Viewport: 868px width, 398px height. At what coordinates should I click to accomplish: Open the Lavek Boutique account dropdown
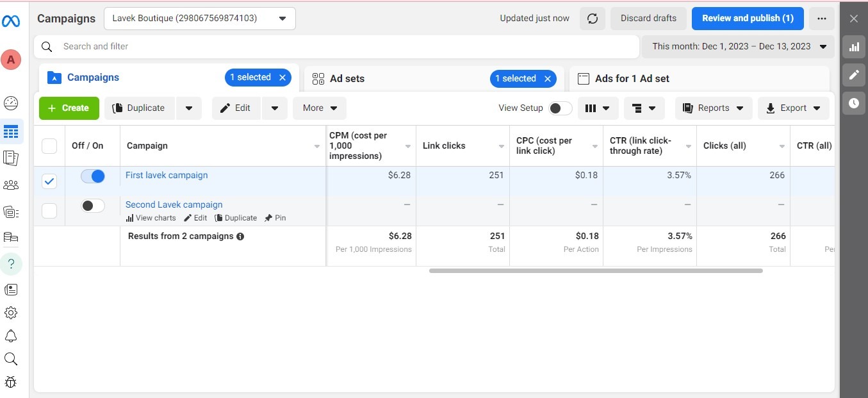tap(200, 19)
